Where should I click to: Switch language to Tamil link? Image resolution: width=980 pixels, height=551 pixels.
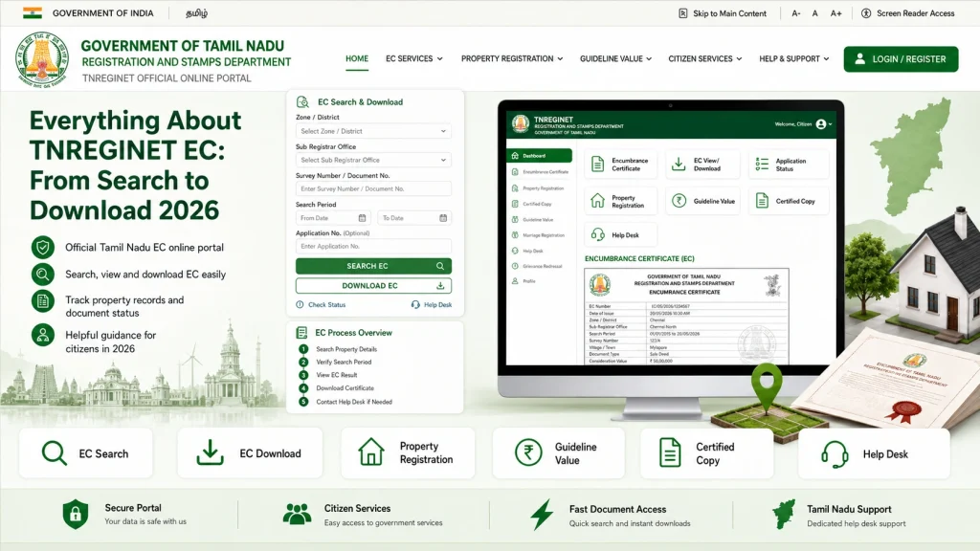[x=197, y=13]
